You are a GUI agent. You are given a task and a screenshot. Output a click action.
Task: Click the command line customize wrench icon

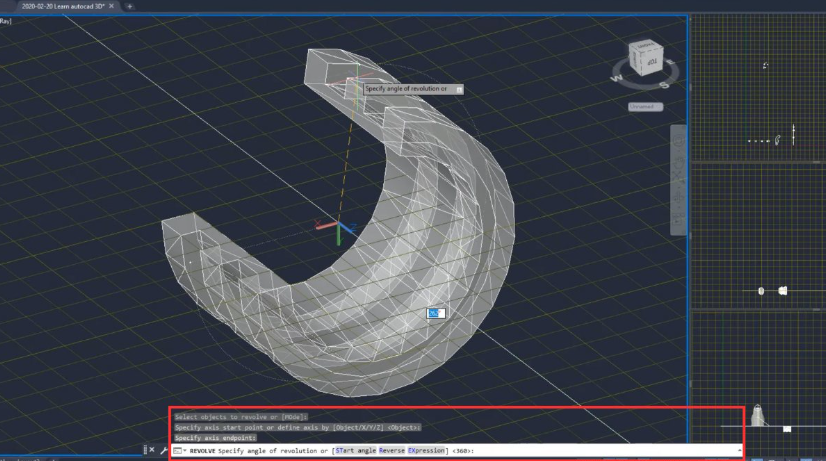pyautogui.click(x=163, y=451)
